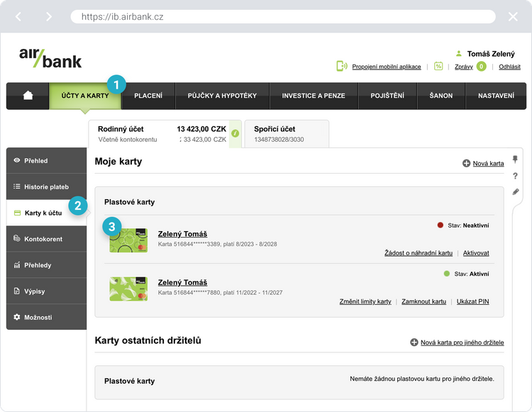Click the Aktivovat link for inactive card
This screenshot has width=532, height=412.
point(475,252)
